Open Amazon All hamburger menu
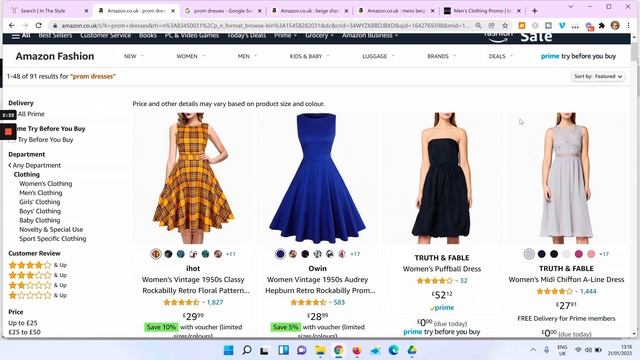 coord(21,36)
